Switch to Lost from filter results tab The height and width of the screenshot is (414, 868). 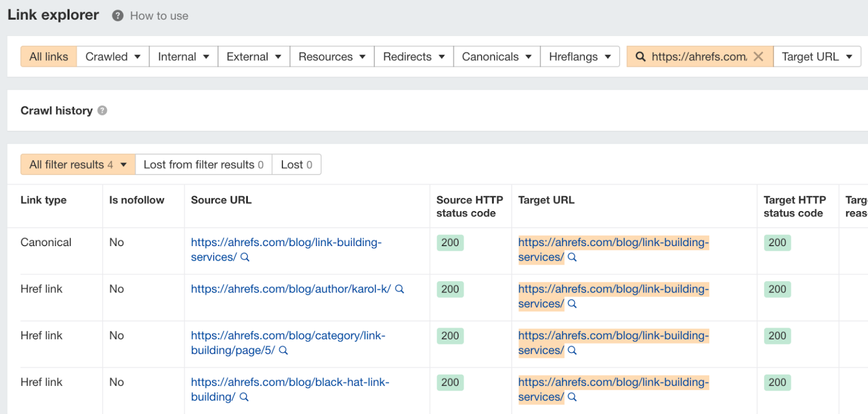(x=203, y=165)
